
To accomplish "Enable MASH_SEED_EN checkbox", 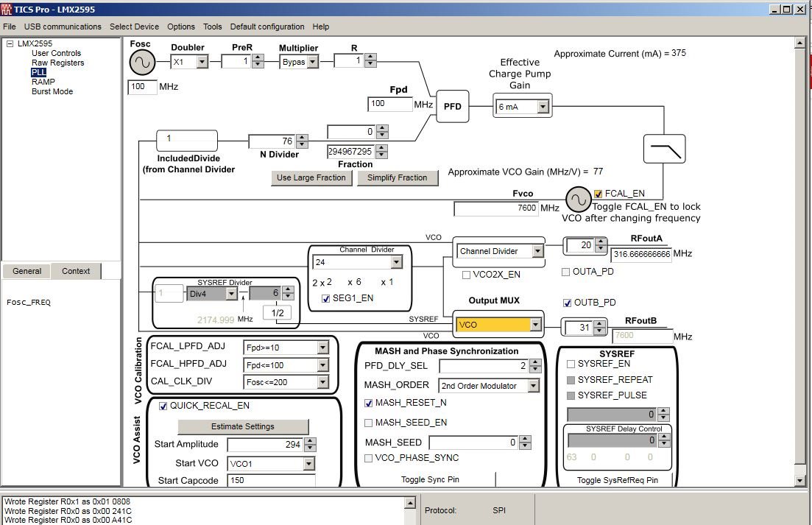I will (x=368, y=423).
